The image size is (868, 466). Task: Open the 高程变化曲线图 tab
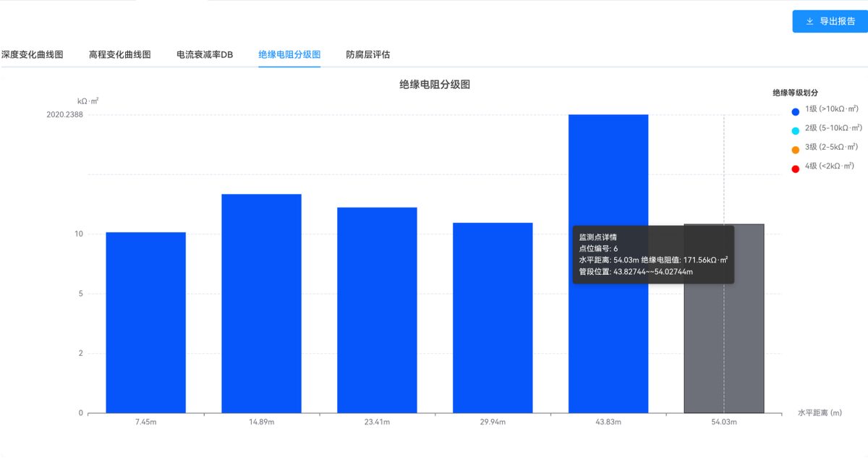coord(119,54)
